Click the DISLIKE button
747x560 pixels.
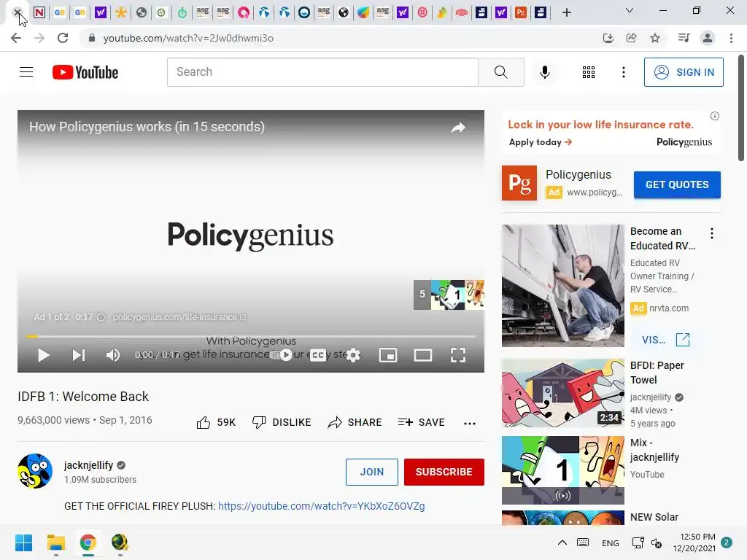click(282, 422)
